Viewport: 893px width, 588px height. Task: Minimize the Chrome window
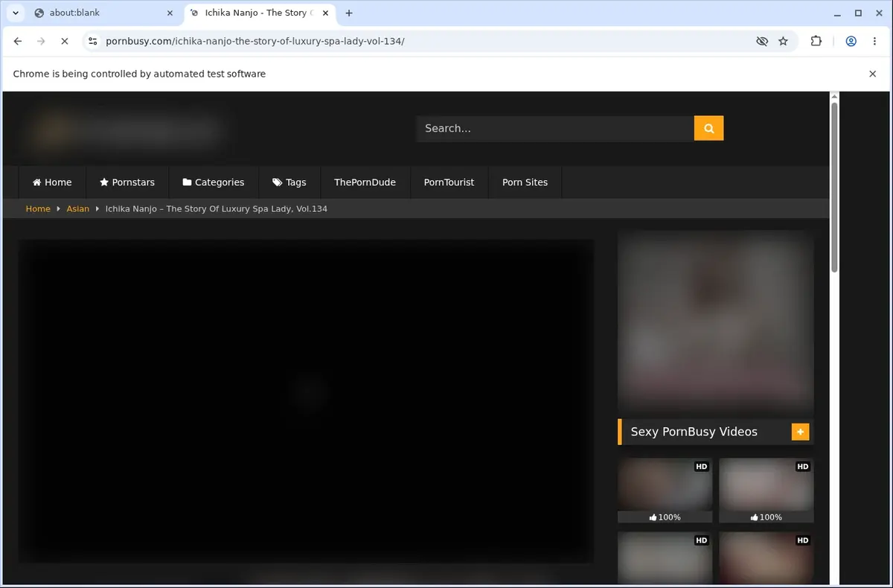pos(838,13)
